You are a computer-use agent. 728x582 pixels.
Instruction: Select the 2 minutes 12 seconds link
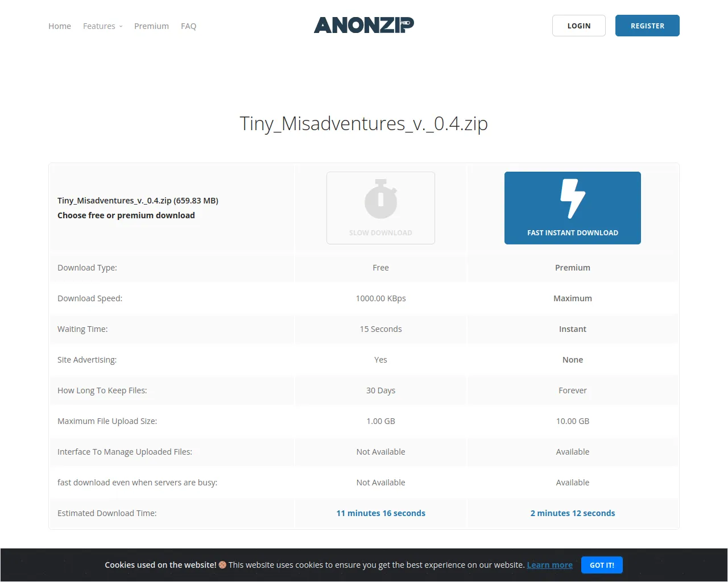(x=572, y=513)
